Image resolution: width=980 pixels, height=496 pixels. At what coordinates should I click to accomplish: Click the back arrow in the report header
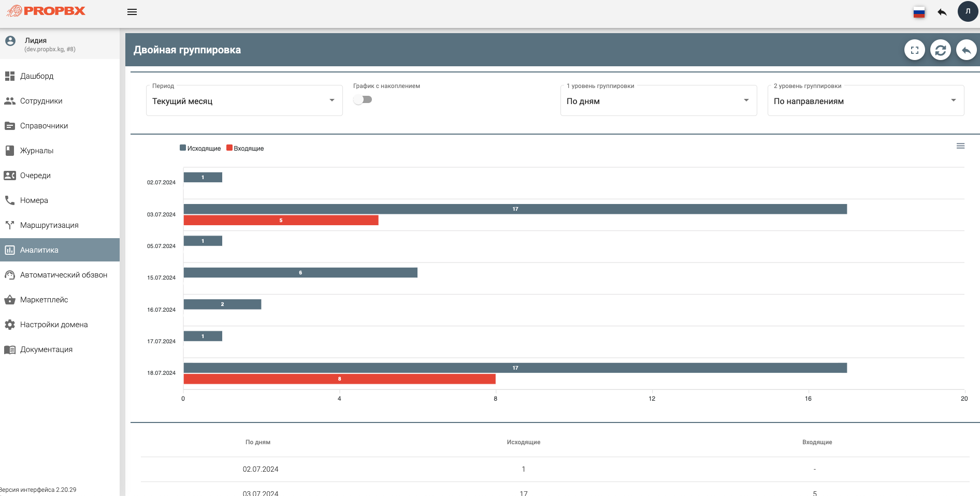966,50
